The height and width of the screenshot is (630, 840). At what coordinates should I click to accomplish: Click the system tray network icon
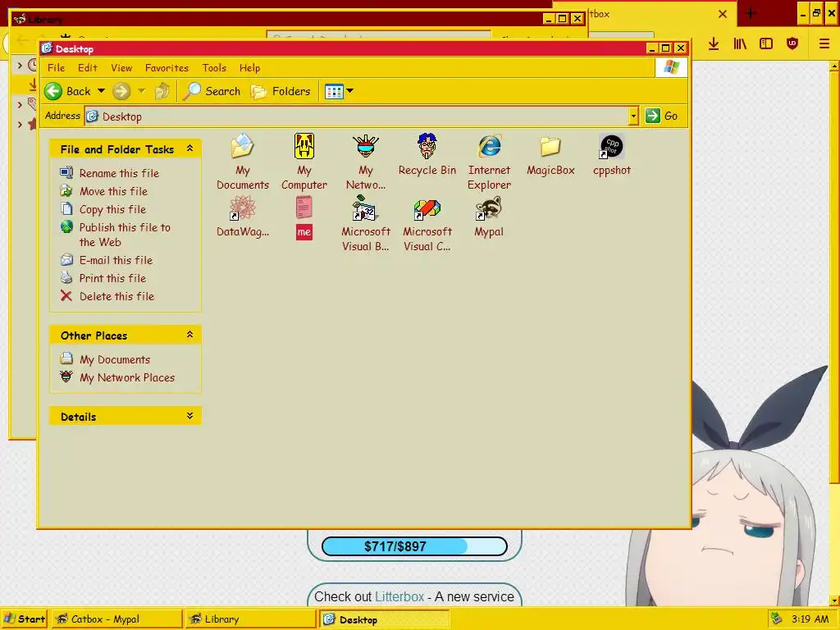pyautogui.click(x=776, y=619)
